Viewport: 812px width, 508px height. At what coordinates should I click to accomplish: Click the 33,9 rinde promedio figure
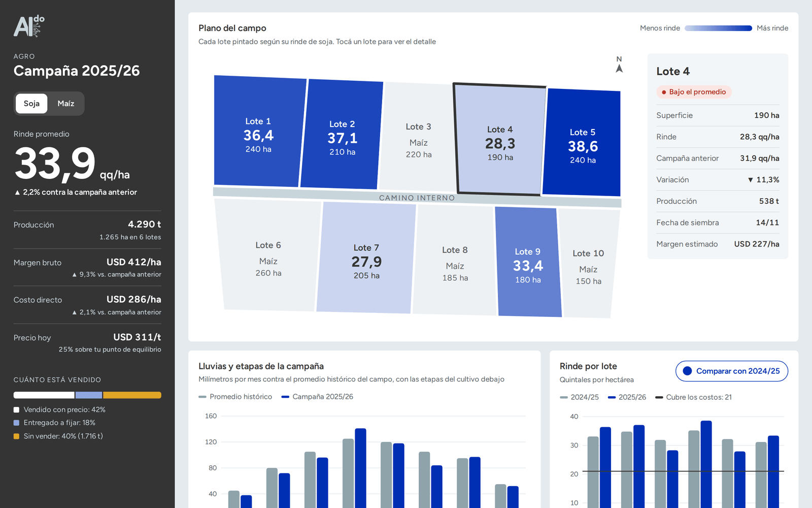point(55,164)
